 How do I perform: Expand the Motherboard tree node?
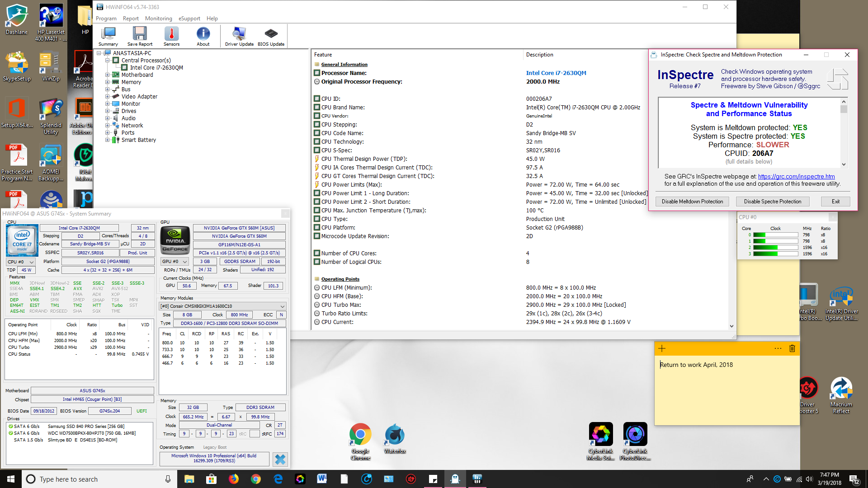(108, 75)
